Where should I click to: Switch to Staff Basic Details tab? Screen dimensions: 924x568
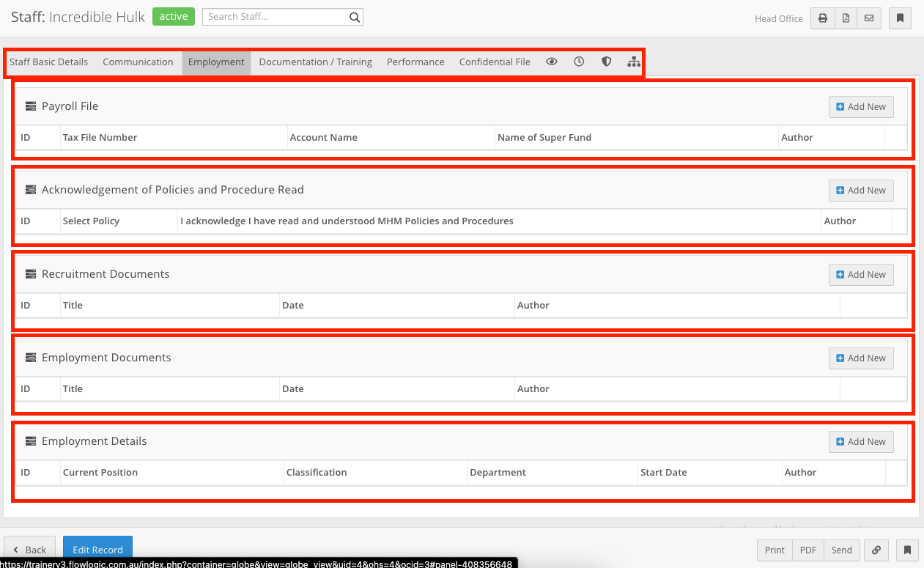(49, 62)
